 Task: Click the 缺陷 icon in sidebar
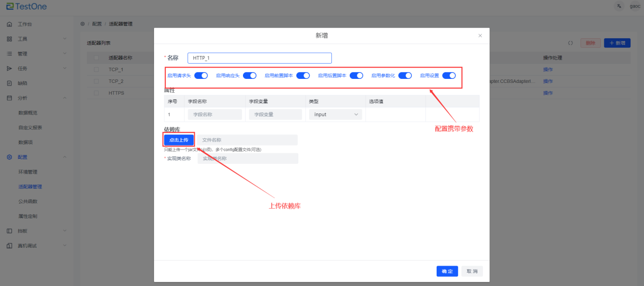[9, 83]
